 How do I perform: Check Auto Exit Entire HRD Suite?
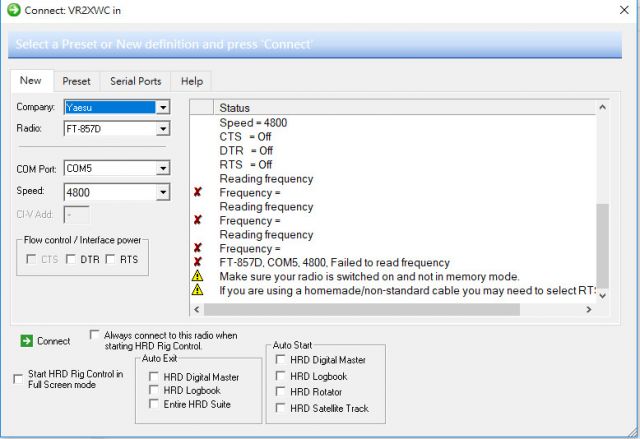(153, 404)
